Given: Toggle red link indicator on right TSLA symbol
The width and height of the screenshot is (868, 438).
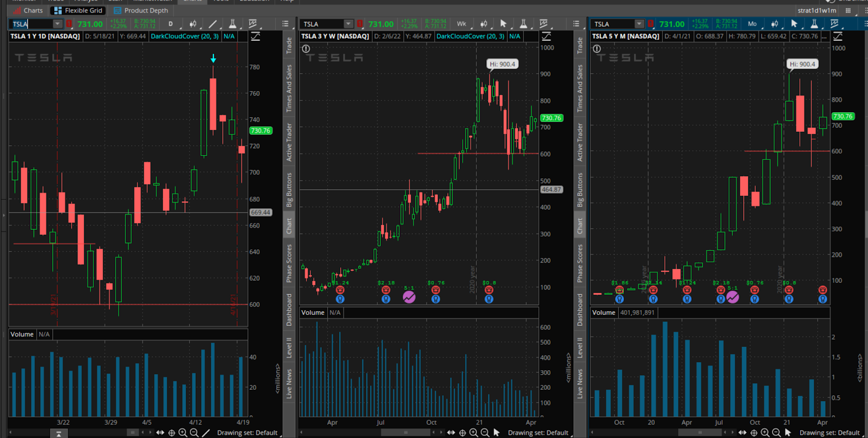Looking at the screenshot, I should coord(650,24).
